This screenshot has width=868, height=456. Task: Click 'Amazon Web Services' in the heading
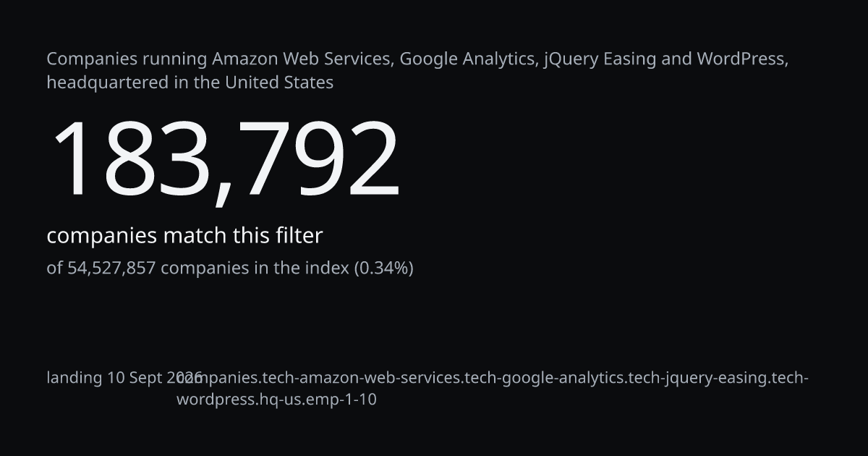[302, 59]
